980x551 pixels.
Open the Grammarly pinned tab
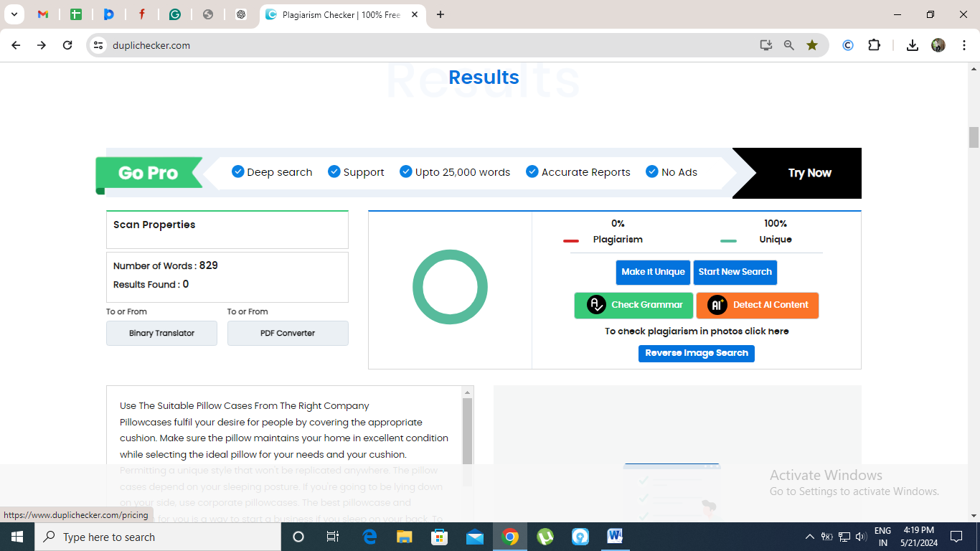pos(175,14)
